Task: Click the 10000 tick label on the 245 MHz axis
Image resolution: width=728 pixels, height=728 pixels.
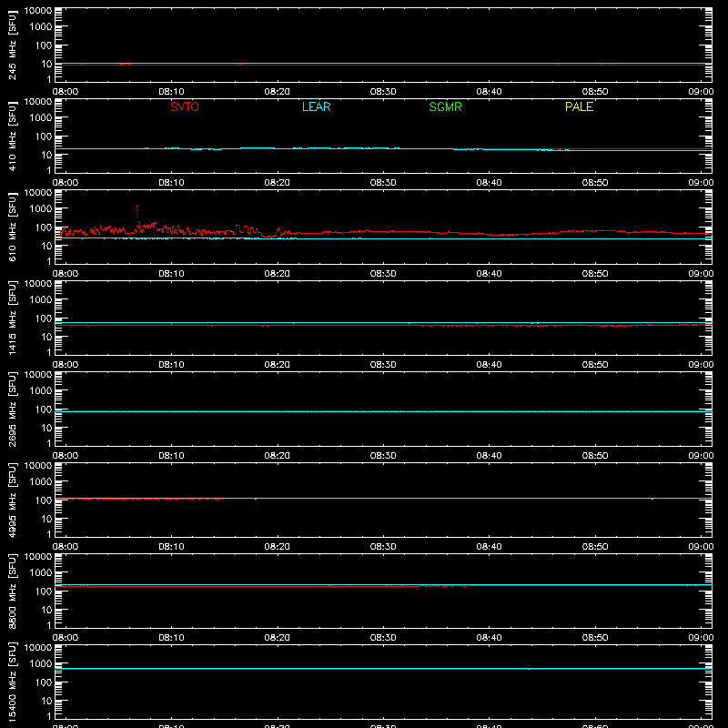Action: pyautogui.click(x=38, y=10)
